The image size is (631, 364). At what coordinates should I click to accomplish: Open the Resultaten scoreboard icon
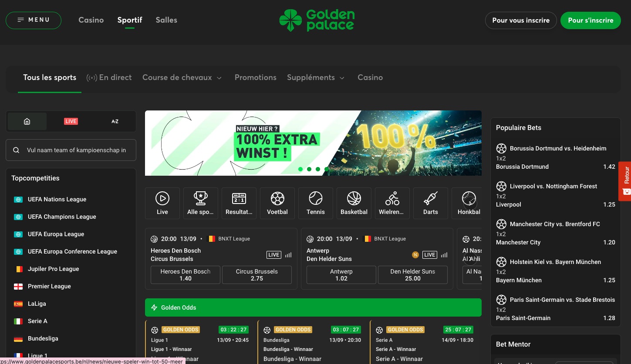[x=239, y=203]
